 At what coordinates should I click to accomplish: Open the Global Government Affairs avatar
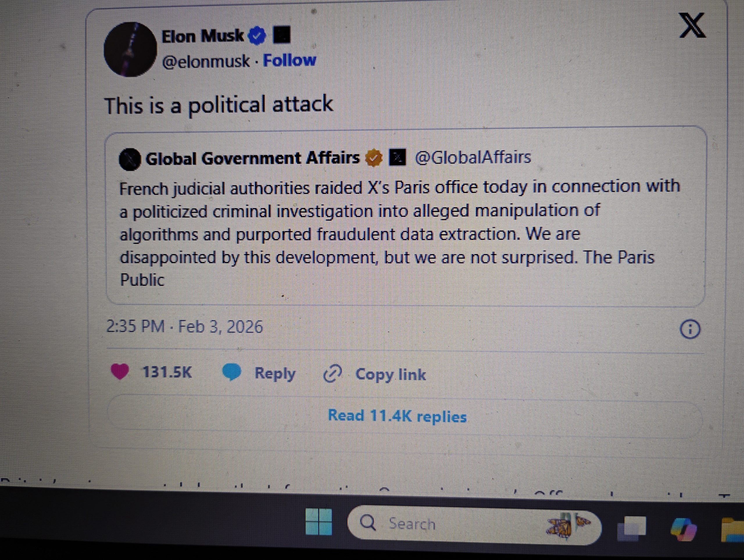point(130,159)
